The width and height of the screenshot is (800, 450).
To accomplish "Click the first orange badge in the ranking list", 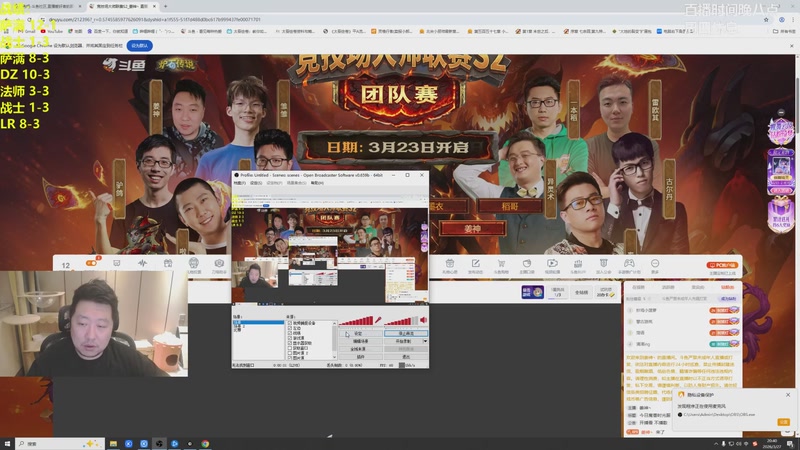I will [723, 310].
